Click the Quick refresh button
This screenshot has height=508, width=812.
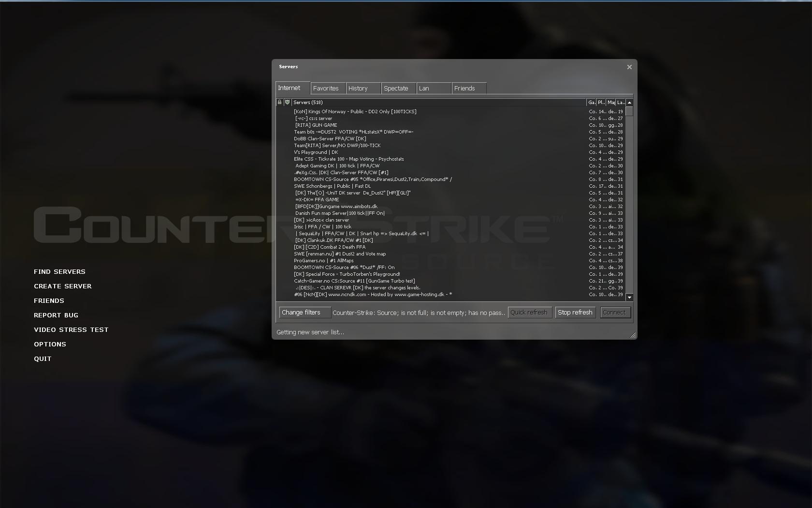coord(530,313)
